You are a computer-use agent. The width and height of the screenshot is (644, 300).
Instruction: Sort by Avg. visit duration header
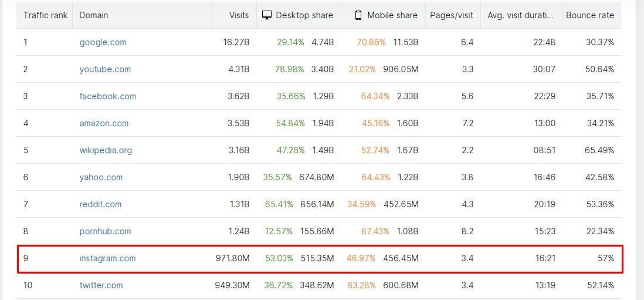(x=520, y=15)
